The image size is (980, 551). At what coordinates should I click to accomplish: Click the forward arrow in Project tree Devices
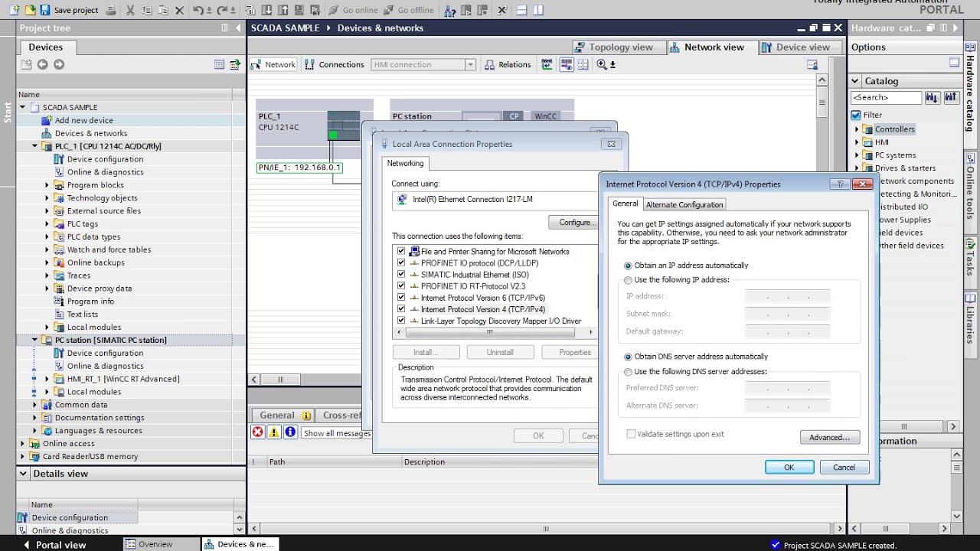pos(59,64)
